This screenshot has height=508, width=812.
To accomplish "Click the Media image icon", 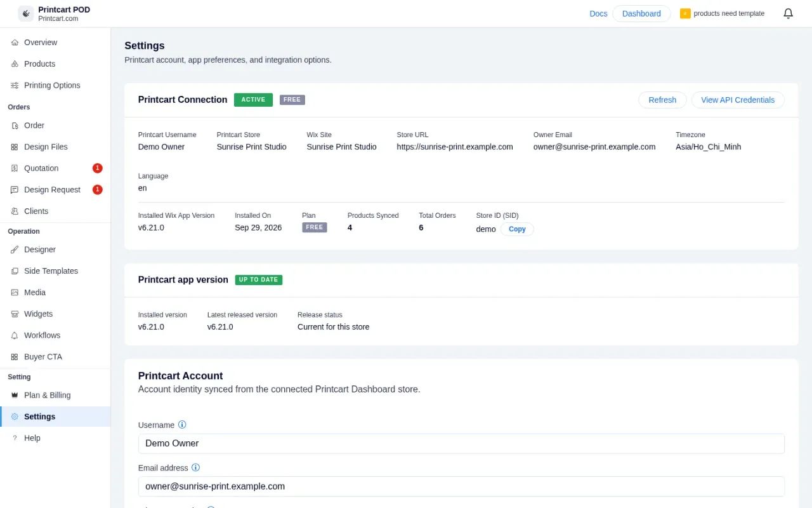I will coord(15,293).
